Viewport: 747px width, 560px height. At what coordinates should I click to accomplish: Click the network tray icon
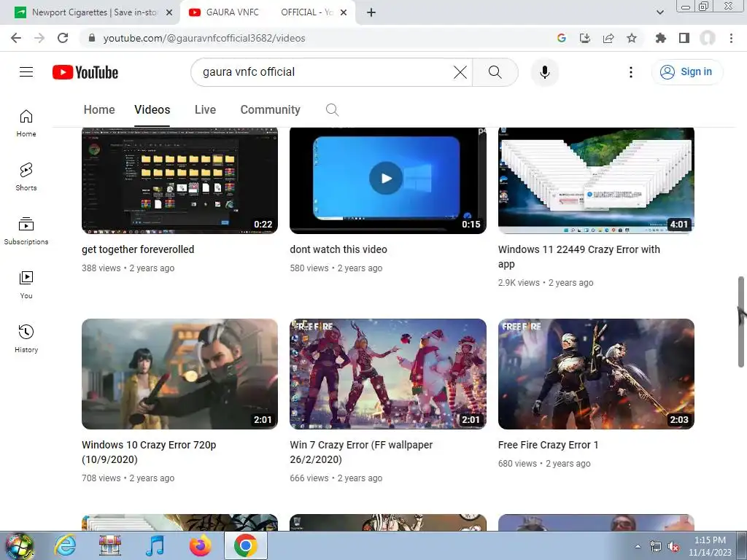pyautogui.click(x=656, y=547)
